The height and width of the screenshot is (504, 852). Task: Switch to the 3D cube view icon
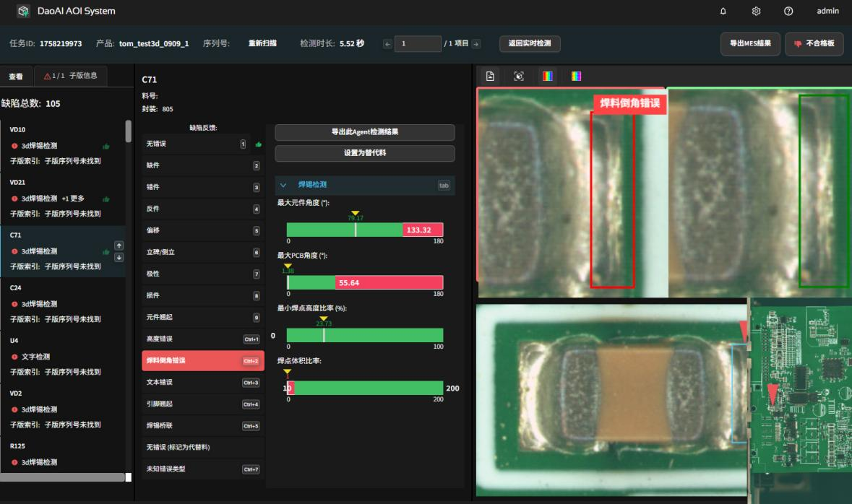519,76
